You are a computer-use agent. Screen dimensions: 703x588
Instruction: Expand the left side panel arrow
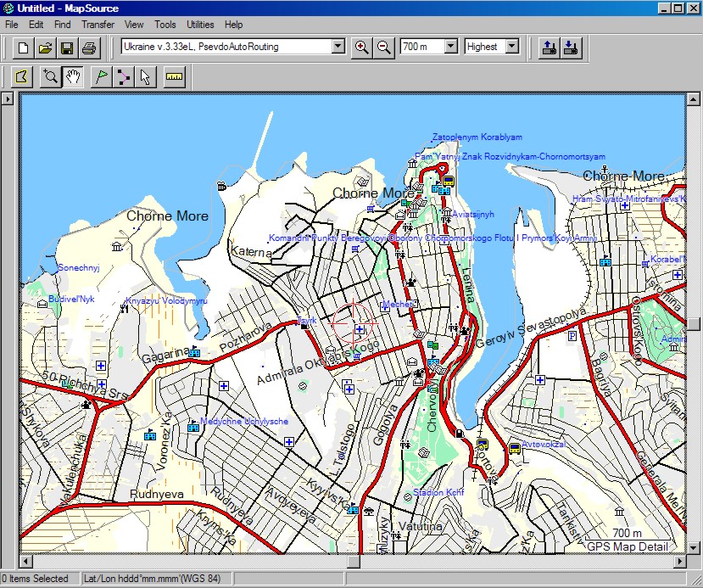click(8, 98)
